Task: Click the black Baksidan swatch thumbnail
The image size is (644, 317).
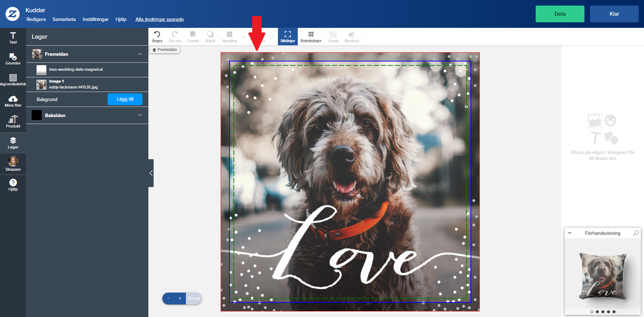Action: click(37, 115)
